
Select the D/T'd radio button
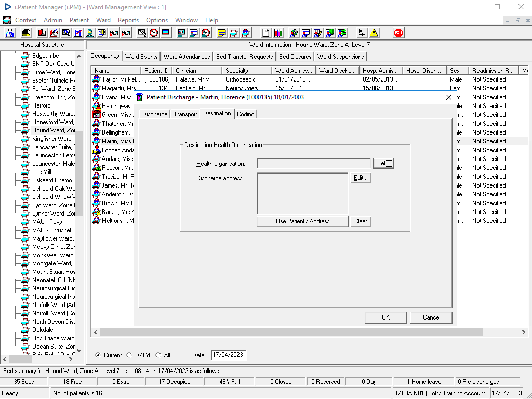pos(129,355)
